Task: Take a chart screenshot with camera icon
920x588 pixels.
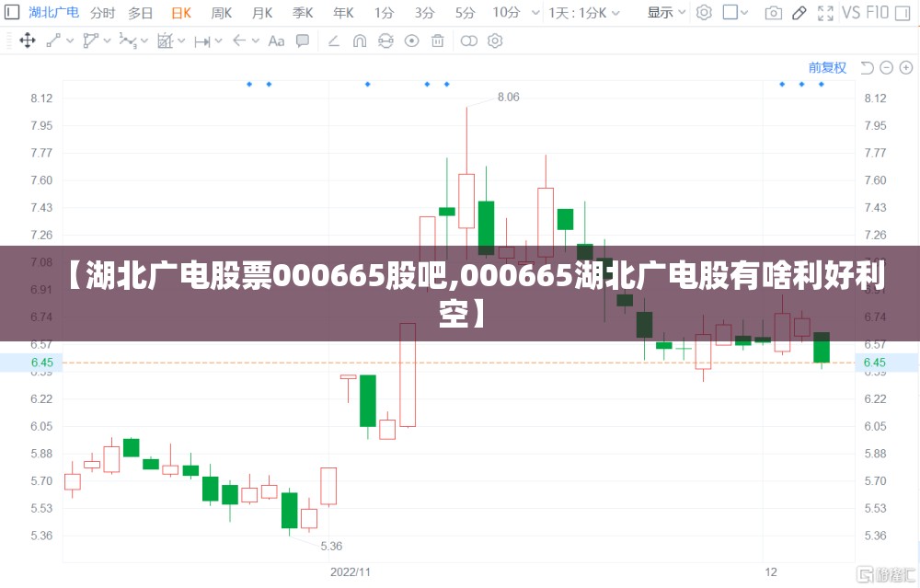Action: (774, 12)
